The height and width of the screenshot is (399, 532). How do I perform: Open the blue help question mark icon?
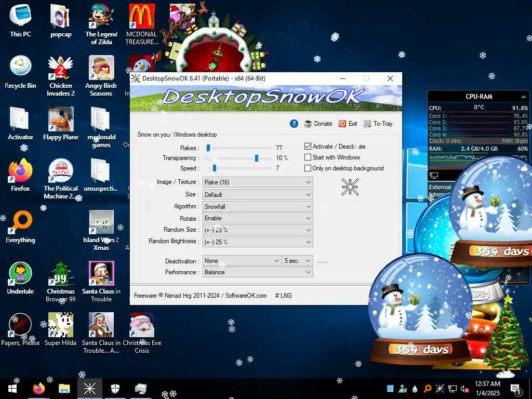tap(294, 124)
